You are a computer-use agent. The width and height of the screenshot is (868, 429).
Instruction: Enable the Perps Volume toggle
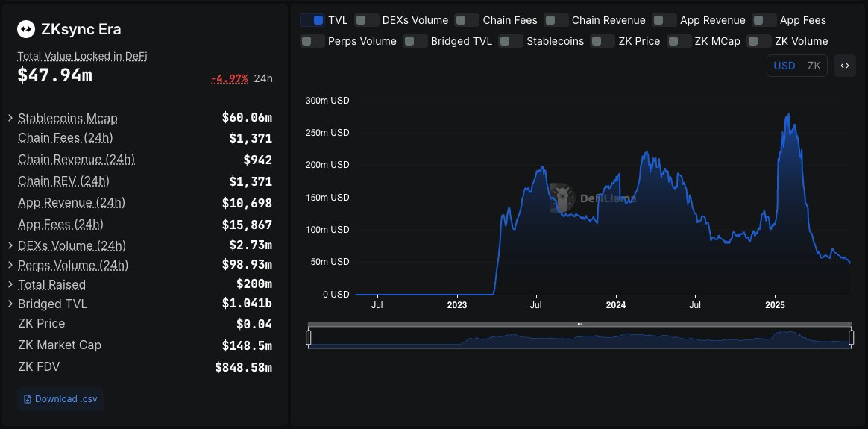[x=312, y=41]
